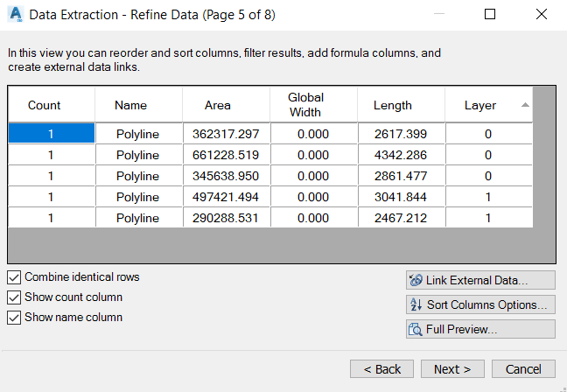Viewport: 567px width, 392px height.
Task: Sort by the Area column header
Action: (218, 105)
